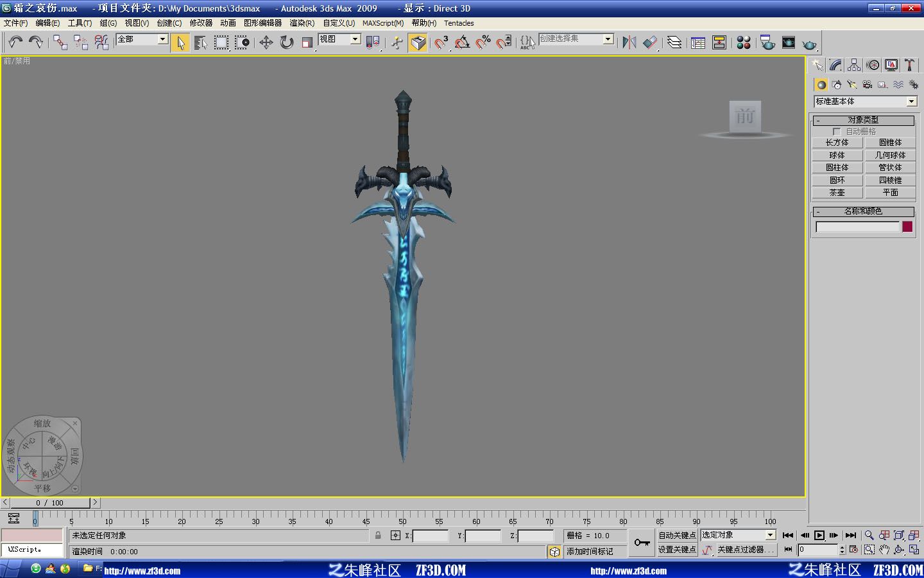Toggle Window/Crossing selection mode

click(242, 42)
